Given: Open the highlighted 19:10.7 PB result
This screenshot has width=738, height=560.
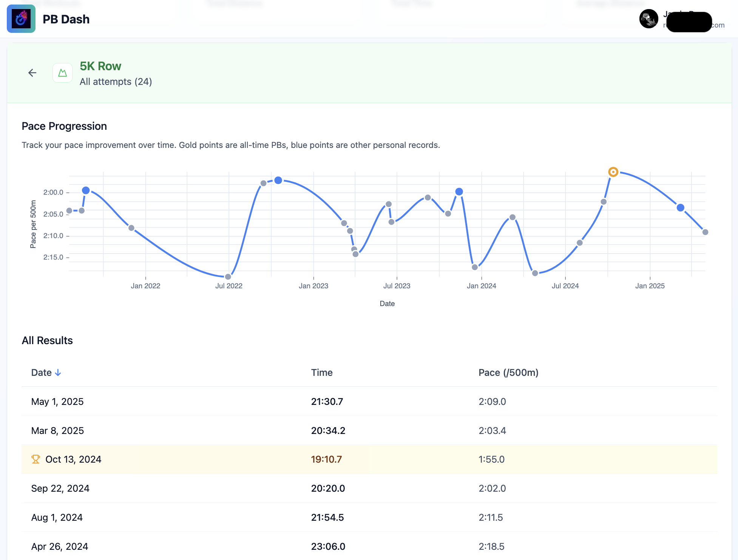Looking at the screenshot, I should [326, 459].
